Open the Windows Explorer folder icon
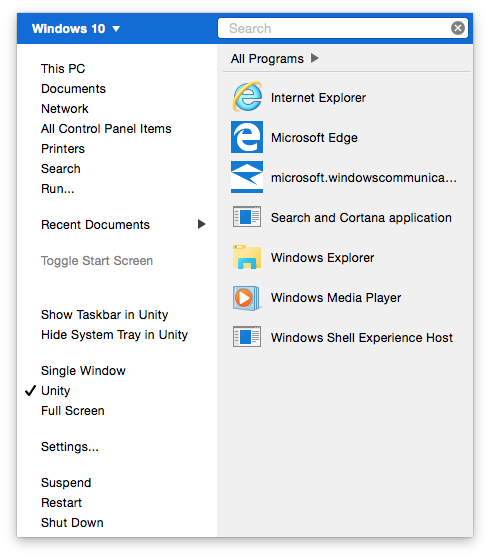490x558 pixels. (x=247, y=257)
